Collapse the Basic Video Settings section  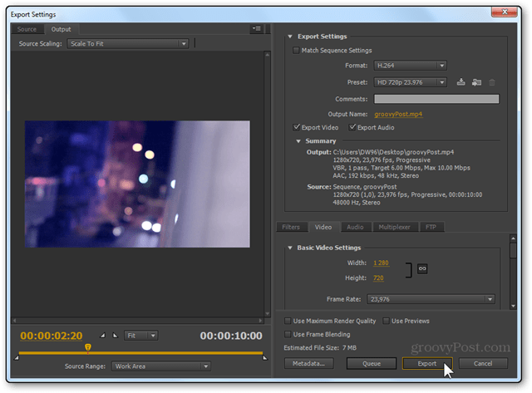click(290, 248)
